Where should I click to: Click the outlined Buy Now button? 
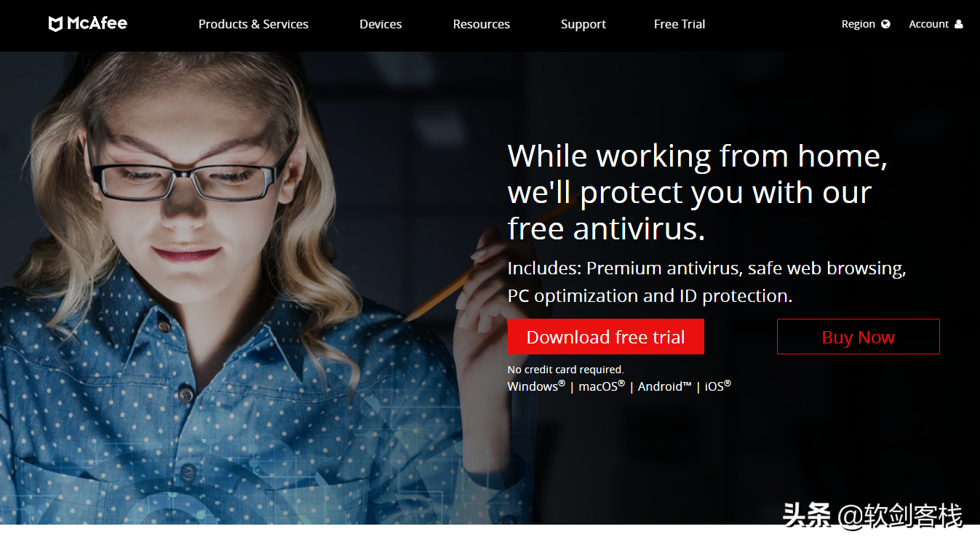859,337
